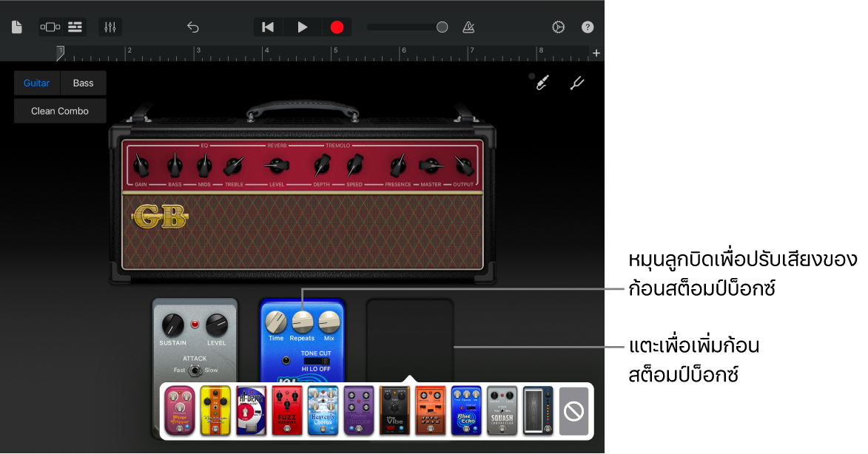Viewport: 868px width, 454px height.
Task: Choose the Heavenly Chorus pedal
Action: [323, 411]
